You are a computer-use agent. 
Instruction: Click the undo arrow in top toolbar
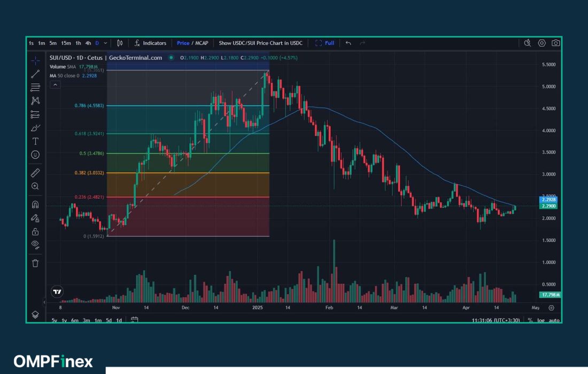point(349,43)
